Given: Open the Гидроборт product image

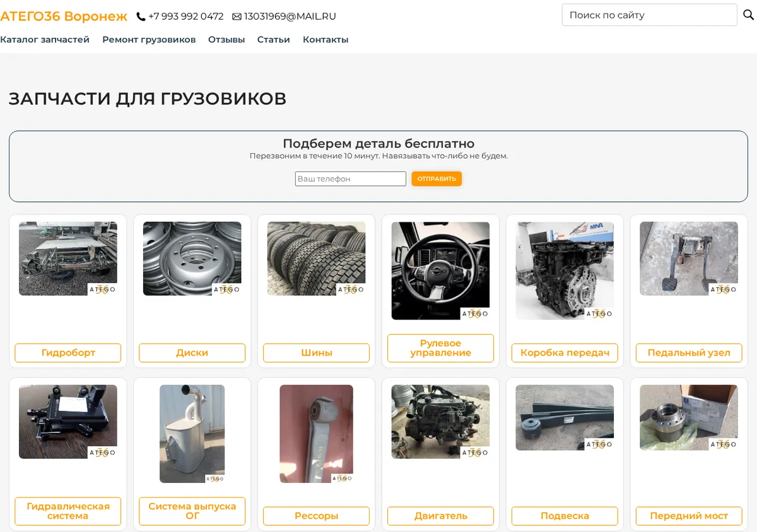Looking at the screenshot, I should click(68, 258).
